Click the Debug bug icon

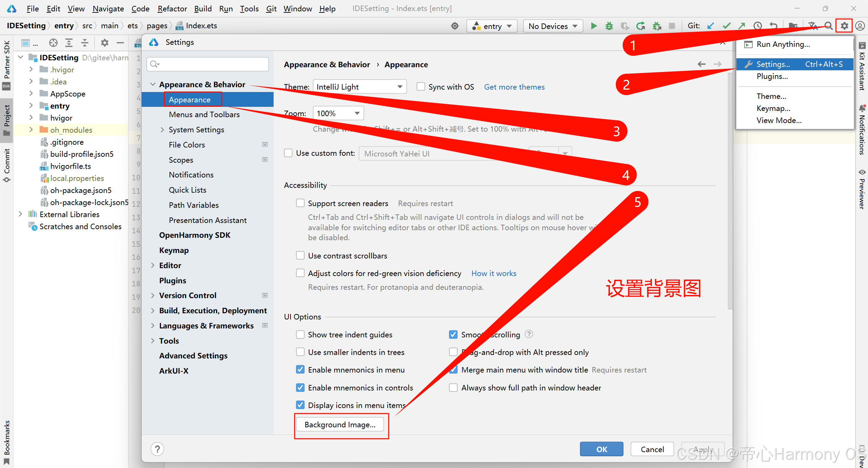(x=609, y=26)
